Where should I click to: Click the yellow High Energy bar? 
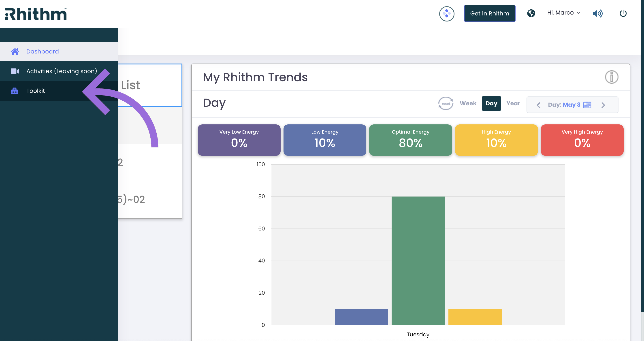point(475,317)
